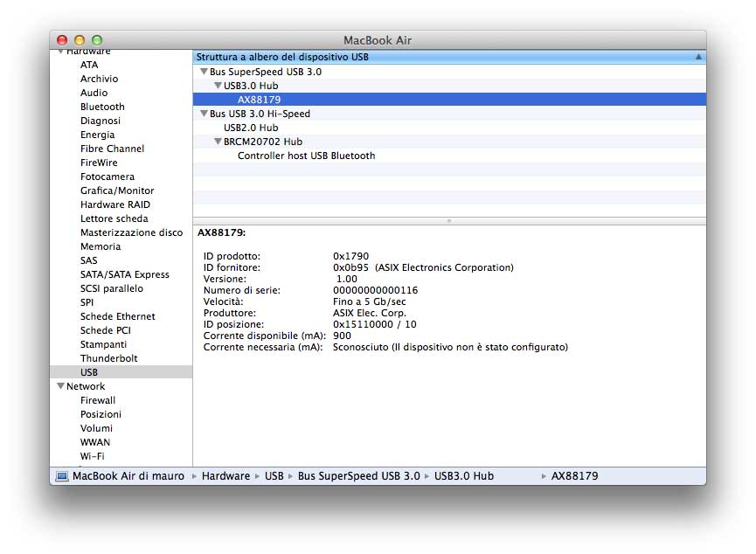Screen dimensions: 756x554
Task: Click the Velocità value Fino a 5 Gb/sec
Action: tap(370, 301)
